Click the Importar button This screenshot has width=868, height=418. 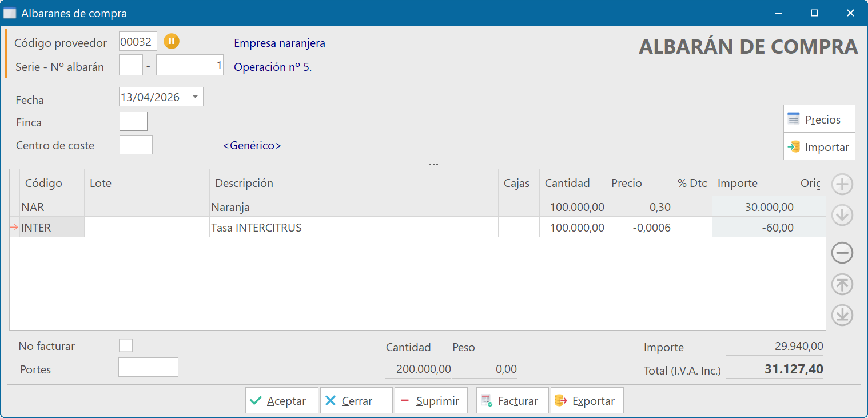pos(819,147)
